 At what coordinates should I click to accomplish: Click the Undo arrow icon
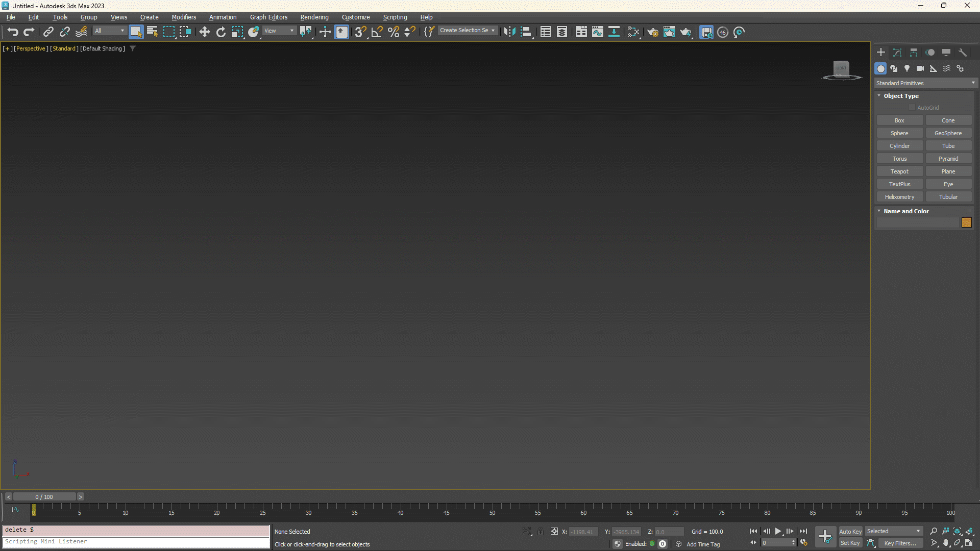coord(13,32)
